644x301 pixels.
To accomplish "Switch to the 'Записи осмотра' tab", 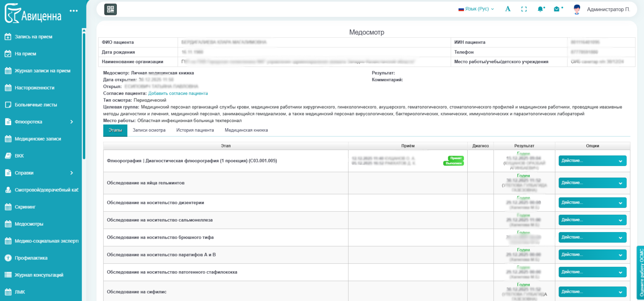I will tap(149, 130).
